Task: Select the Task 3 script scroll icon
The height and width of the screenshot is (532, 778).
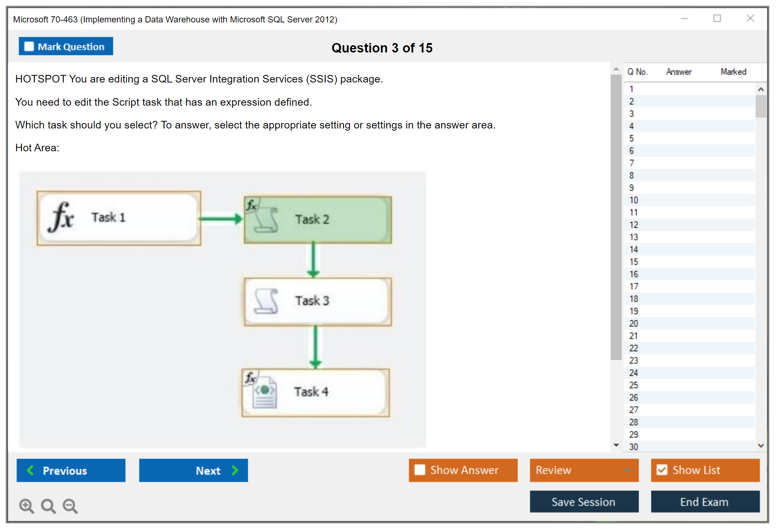Action: [x=266, y=301]
